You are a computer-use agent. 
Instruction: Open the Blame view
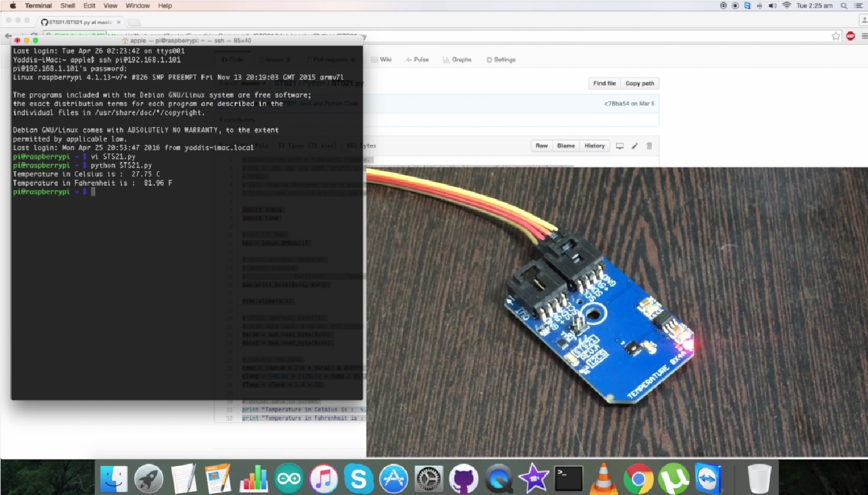566,146
